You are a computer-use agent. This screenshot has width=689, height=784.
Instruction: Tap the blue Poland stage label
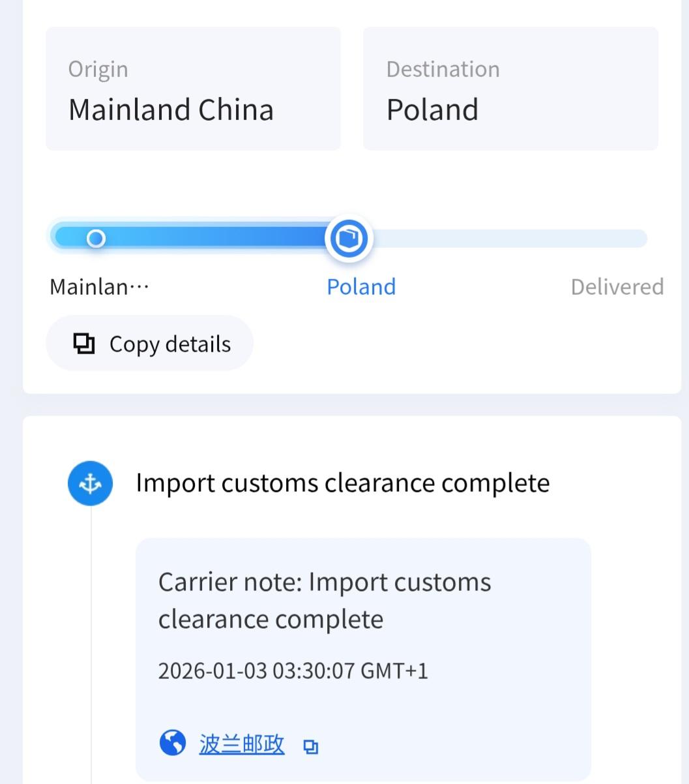(361, 287)
